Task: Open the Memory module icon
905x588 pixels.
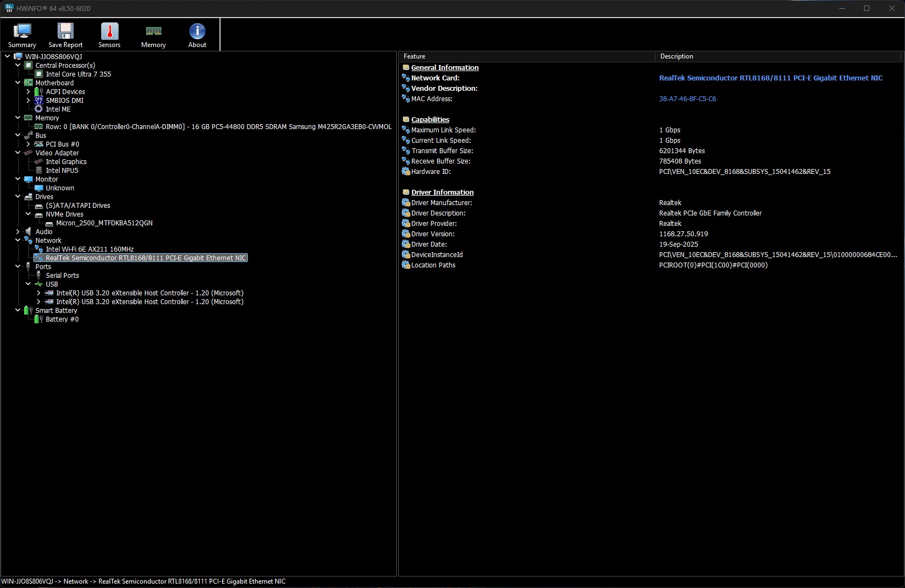Action: (x=153, y=31)
